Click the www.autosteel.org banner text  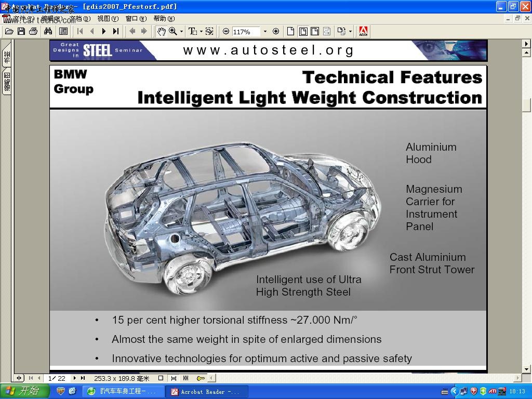click(x=269, y=50)
